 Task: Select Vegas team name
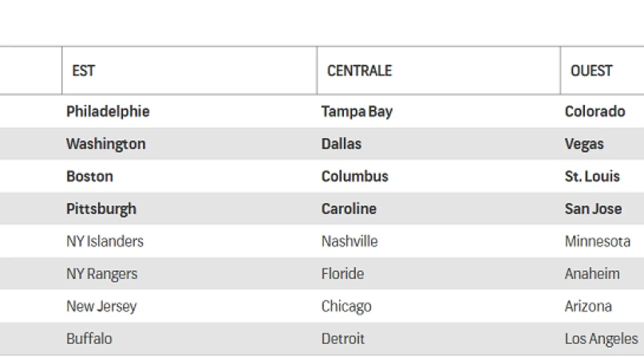(x=584, y=144)
